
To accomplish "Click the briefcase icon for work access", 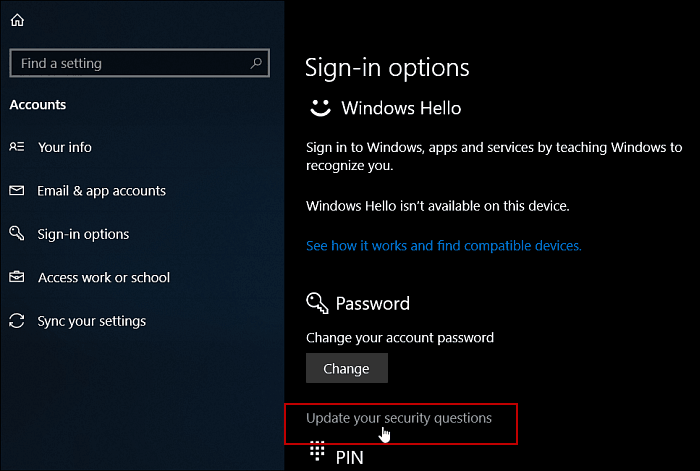I will pyautogui.click(x=17, y=277).
